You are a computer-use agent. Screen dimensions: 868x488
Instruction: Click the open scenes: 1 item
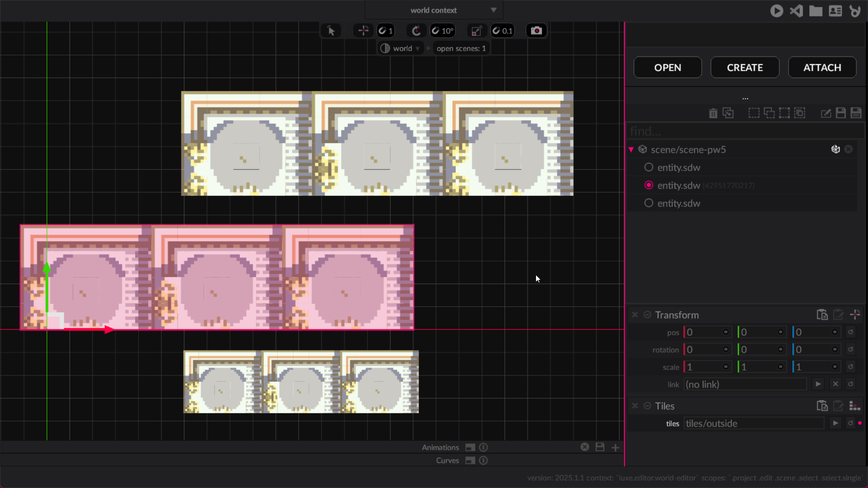click(461, 49)
